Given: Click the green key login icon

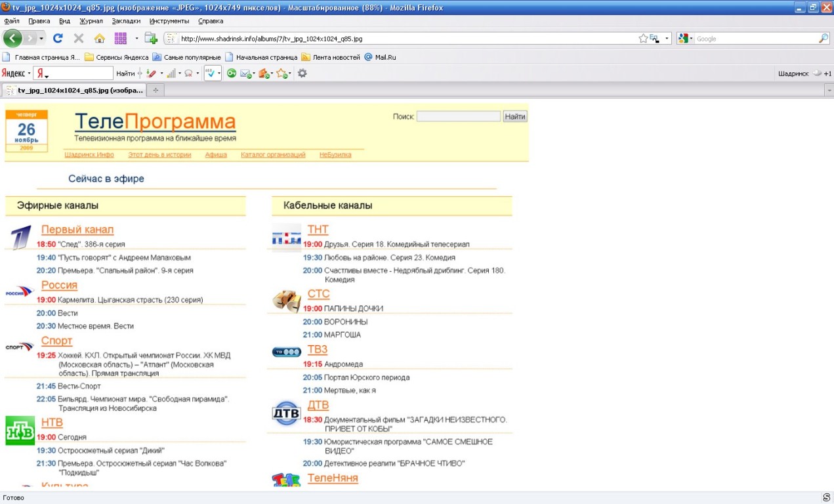Looking at the screenshot, I should point(231,73).
